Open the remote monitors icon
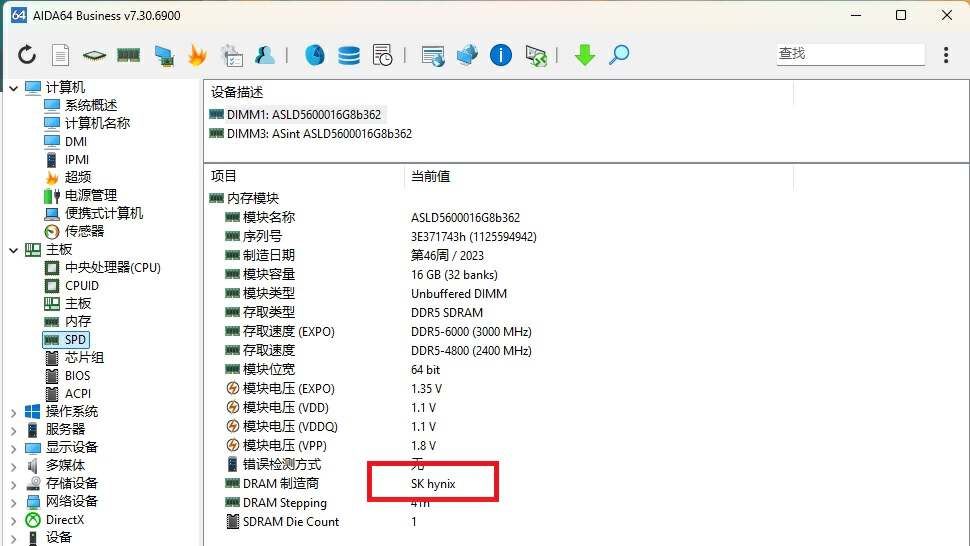The width and height of the screenshot is (970, 546). tap(467, 55)
